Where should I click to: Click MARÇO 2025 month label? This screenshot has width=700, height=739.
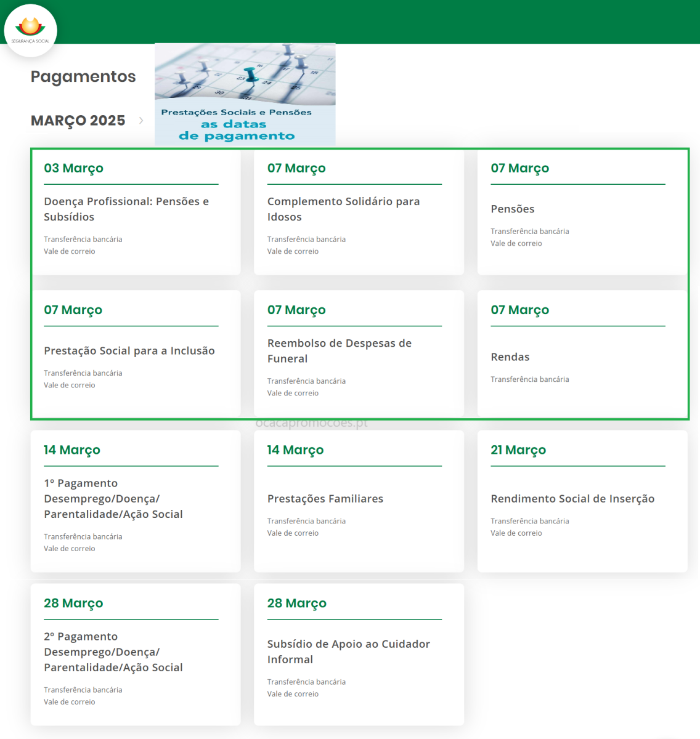point(78,121)
